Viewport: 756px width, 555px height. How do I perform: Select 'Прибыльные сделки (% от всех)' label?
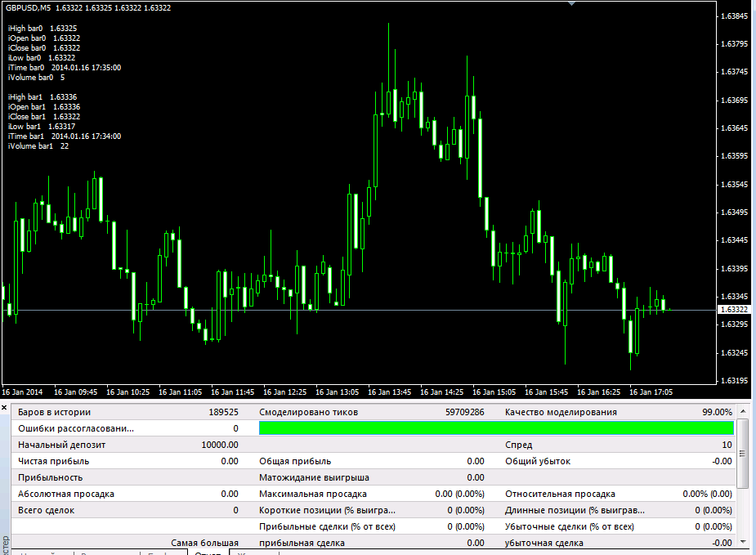[327, 527]
